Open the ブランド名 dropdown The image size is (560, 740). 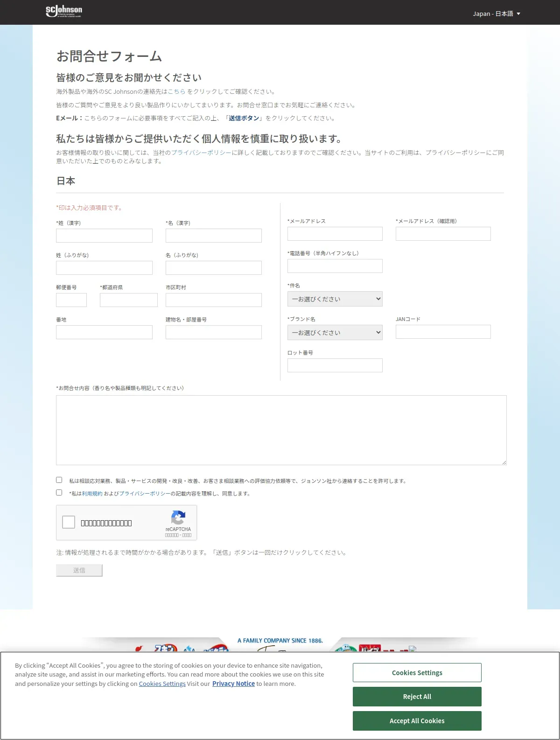(x=335, y=333)
